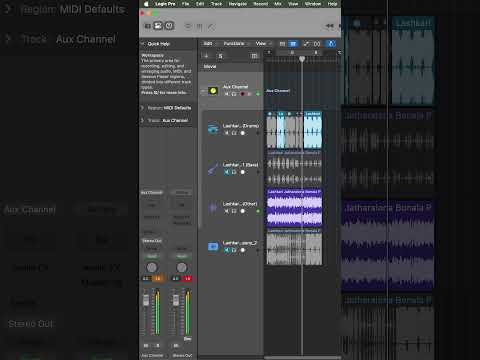Click the Rewind transport button
This screenshot has width=480, height=360.
point(329,26)
